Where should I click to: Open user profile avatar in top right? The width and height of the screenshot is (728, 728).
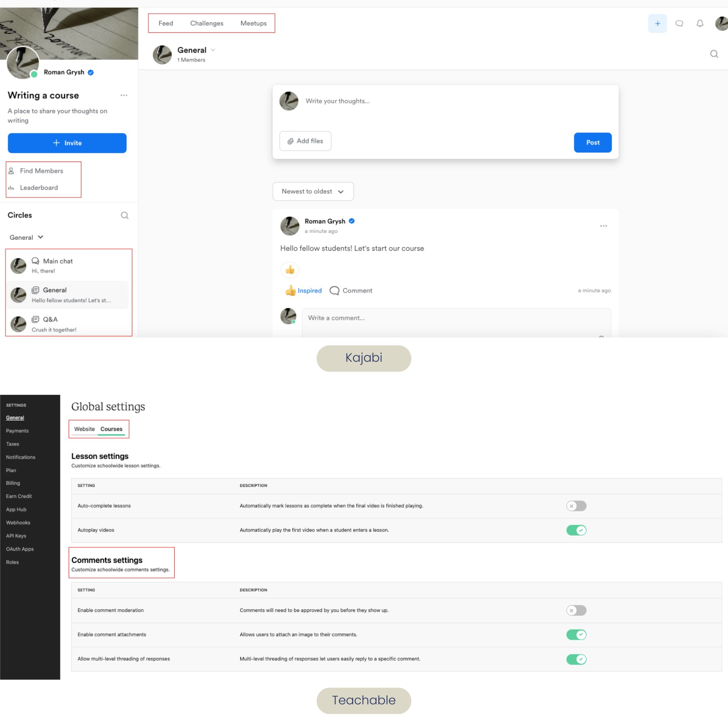pyautogui.click(x=722, y=23)
